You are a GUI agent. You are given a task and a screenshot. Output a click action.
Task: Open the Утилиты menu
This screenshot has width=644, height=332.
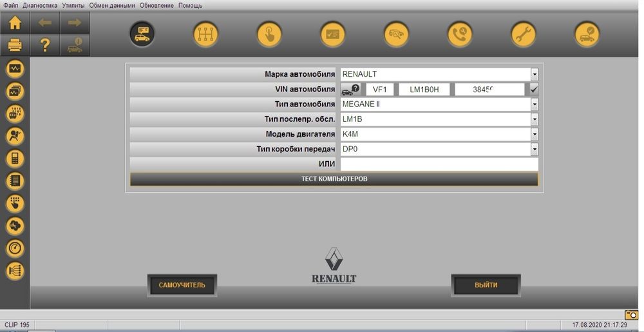click(x=73, y=5)
